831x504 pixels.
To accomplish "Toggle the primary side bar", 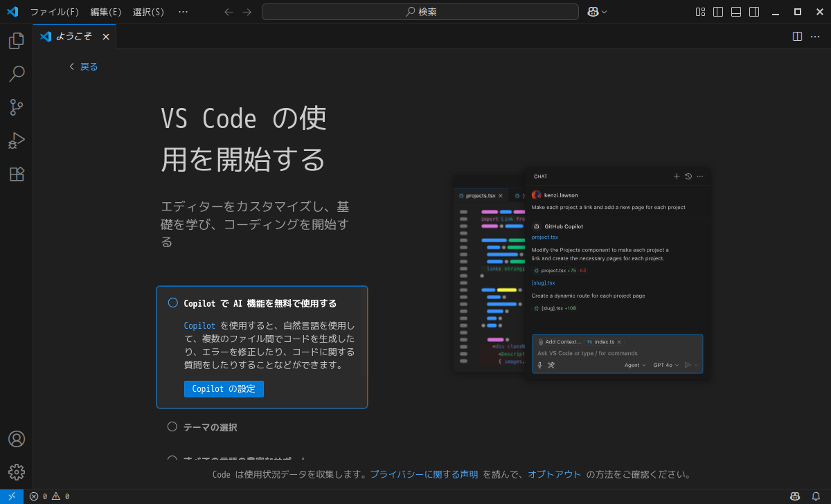I will coord(718,12).
